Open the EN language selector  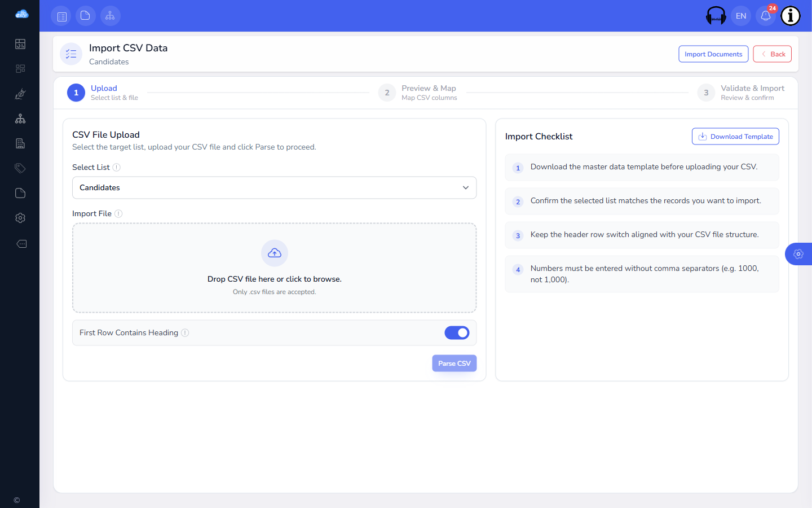(741, 16)
